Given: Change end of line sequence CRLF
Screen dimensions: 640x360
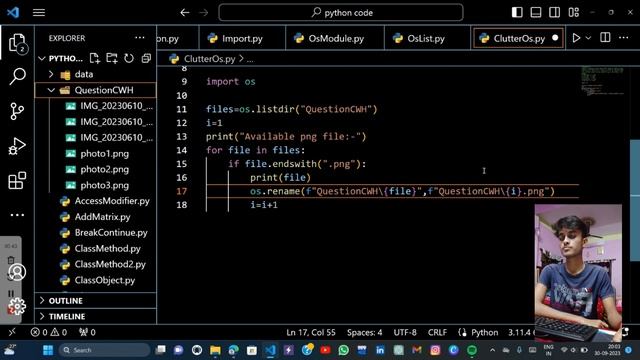Looking at the screenshot, I should [x=437, y=332].
